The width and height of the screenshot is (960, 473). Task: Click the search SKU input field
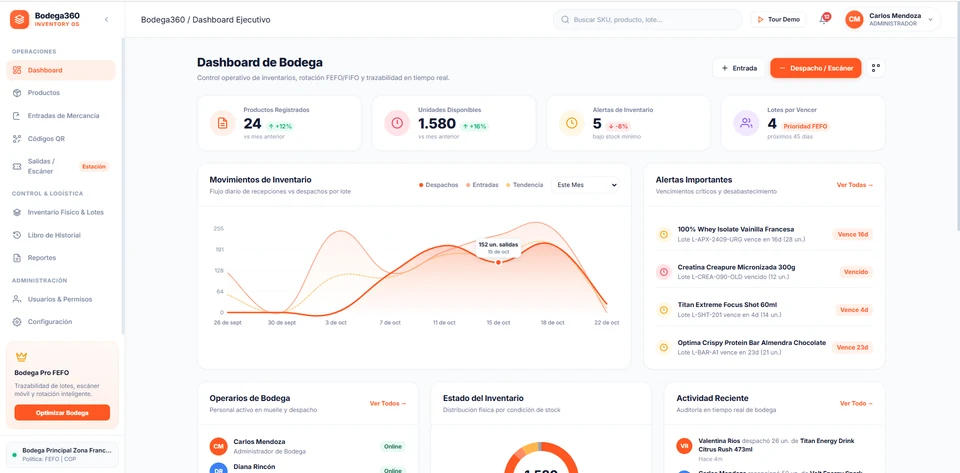pos(648,20)
